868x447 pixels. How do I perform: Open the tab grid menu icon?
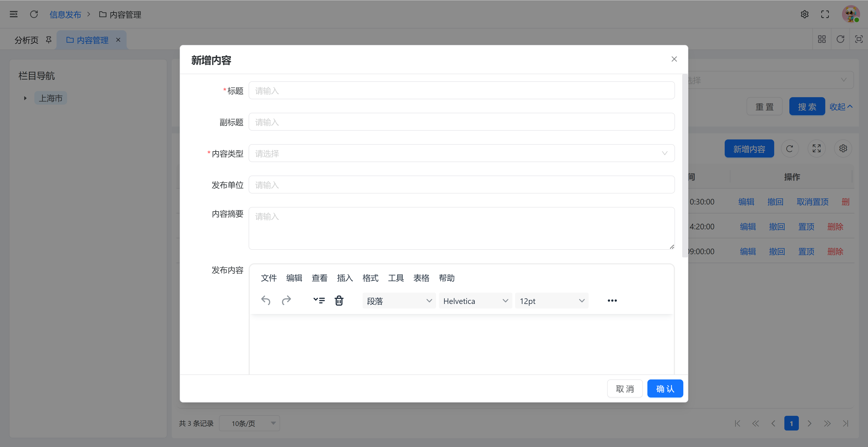click(822, 39)
